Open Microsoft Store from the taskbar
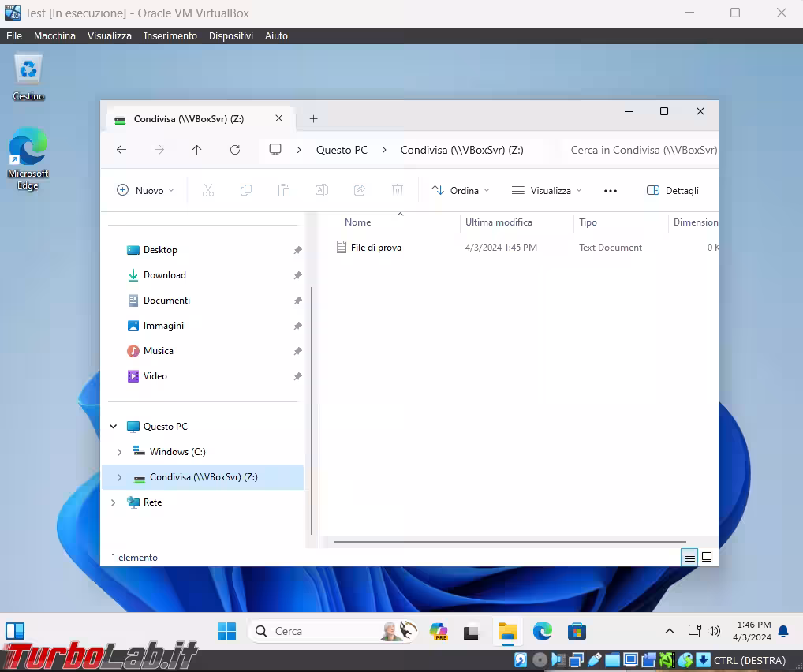803x672 pixels. [577, 631]
